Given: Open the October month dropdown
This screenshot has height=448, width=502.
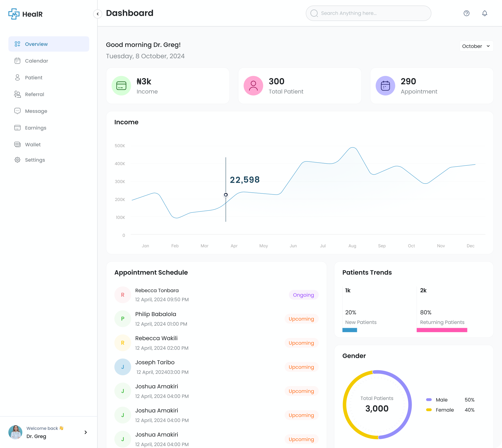Looking at the screenshot, I should point(476,46).
